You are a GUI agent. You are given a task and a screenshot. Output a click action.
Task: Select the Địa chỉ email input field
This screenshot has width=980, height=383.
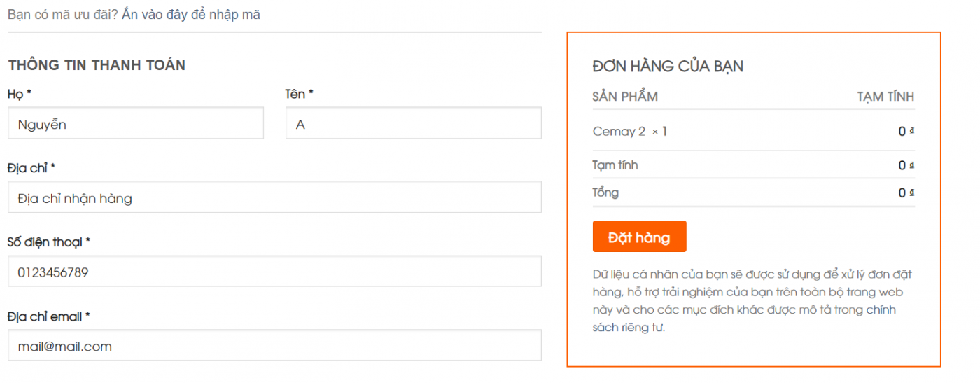[x=274, y=346]
